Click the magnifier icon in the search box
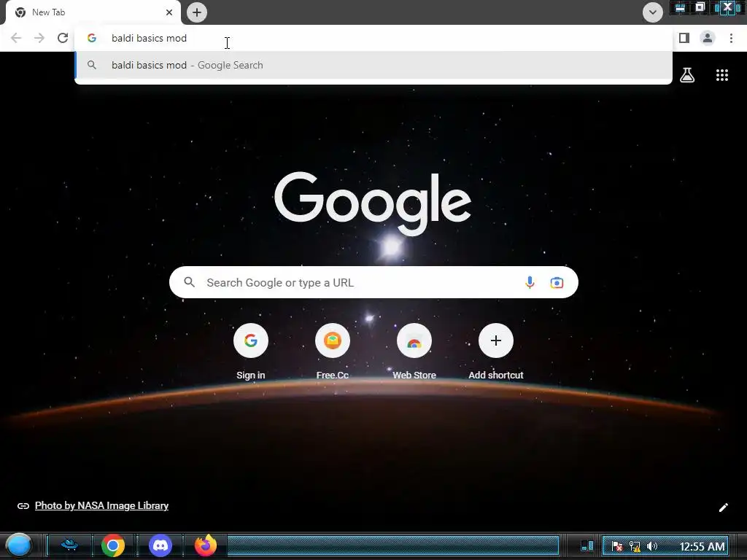This screenshot has height=560, width=747. [190, 282]
